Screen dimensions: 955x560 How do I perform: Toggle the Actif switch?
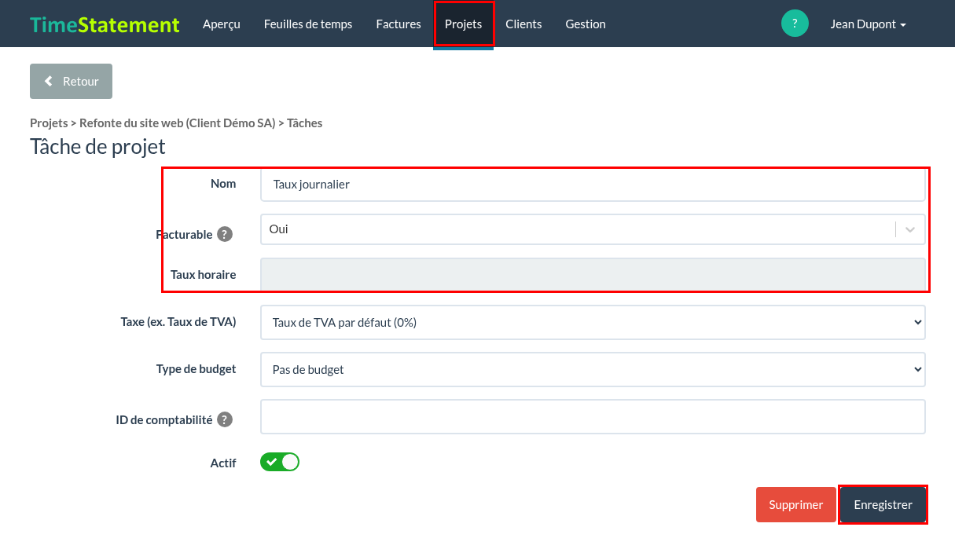tap(280, 462)
